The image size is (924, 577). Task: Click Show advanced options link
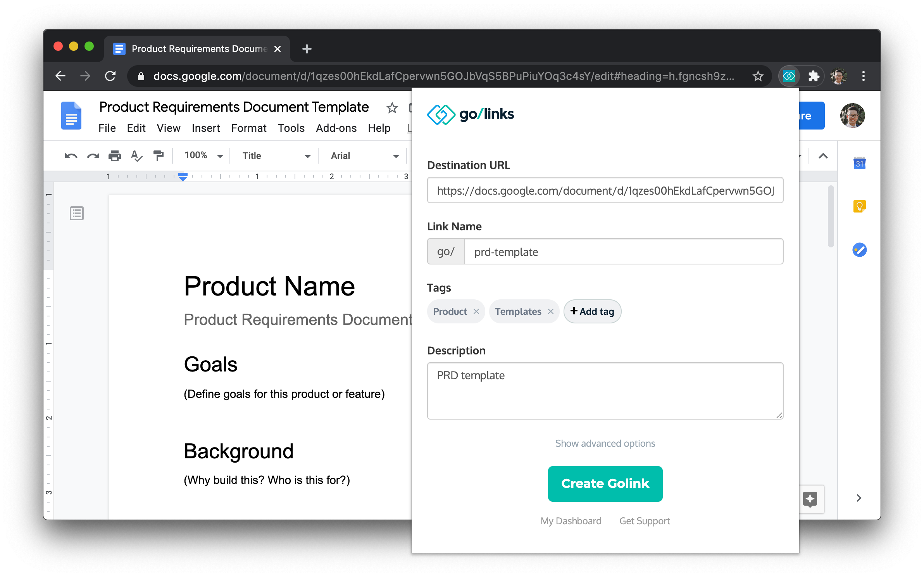[605, 443]
